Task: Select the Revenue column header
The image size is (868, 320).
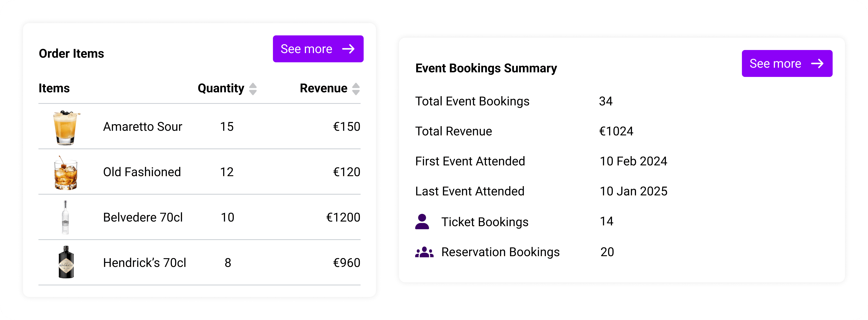Action: (x=323, y=88)
